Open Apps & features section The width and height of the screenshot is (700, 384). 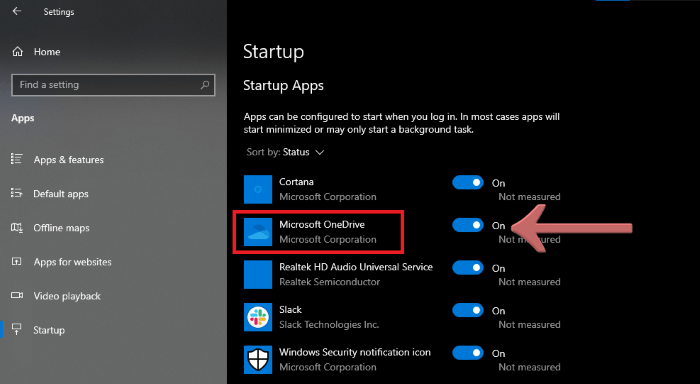68,159
